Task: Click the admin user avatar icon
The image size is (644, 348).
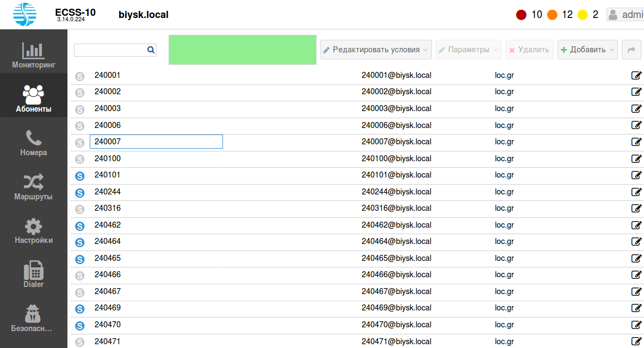Action: coord(613,15)
